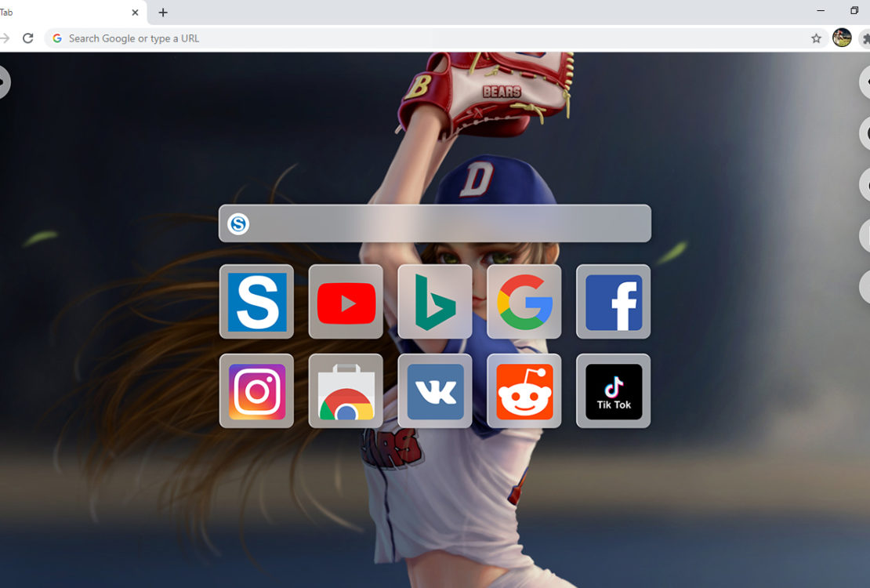Viewport: 870px width, 588px height.
Task: Open the Chrome profile avatar menu
Action: point(842,38)
